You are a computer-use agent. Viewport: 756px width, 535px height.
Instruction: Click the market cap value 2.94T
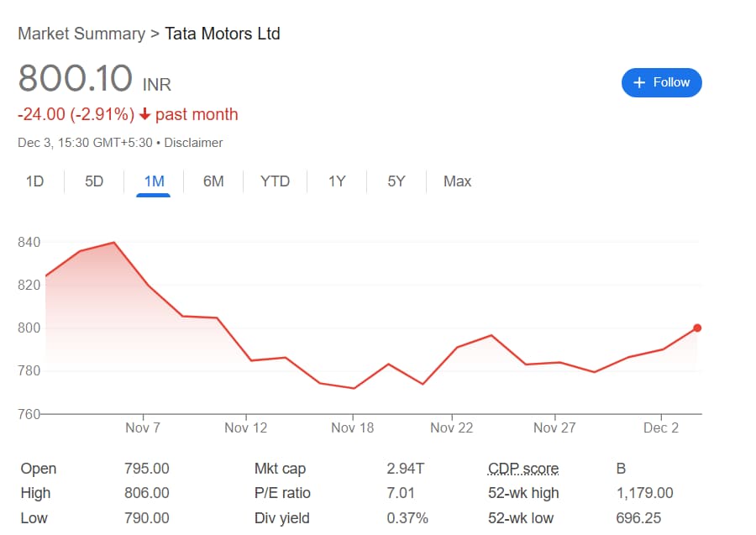(x=406, y=469)
